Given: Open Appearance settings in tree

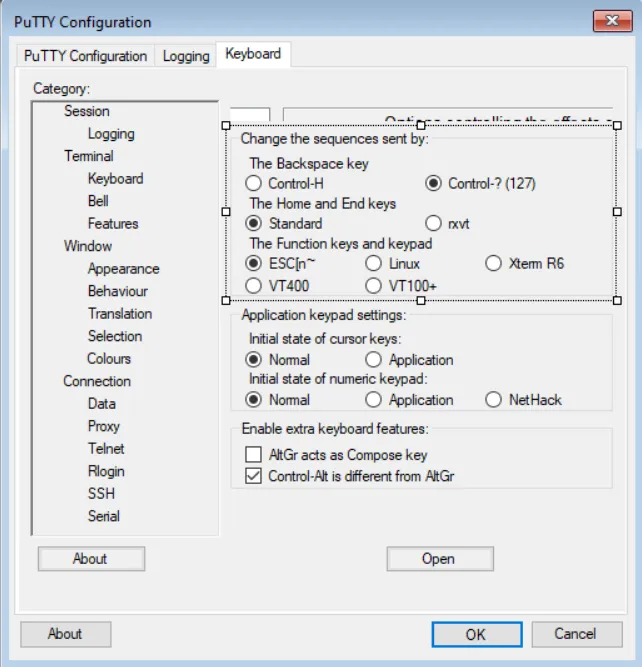Looking at the screenshot, I should pos(123,268).
